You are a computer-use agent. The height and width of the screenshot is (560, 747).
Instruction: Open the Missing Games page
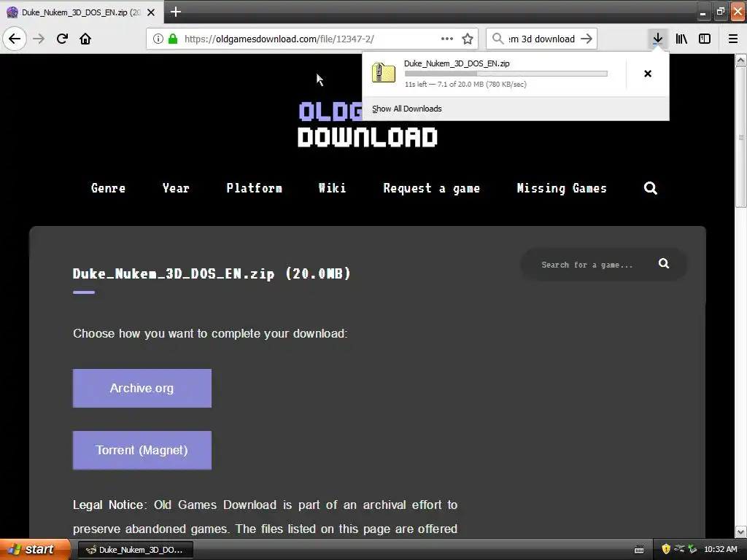pos(562,188)
